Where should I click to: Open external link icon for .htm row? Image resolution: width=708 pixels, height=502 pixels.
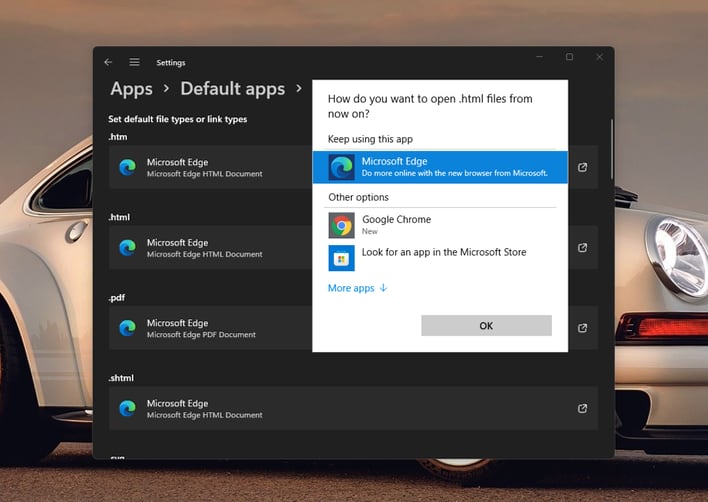pyautogui.click(x=583, y=167)
